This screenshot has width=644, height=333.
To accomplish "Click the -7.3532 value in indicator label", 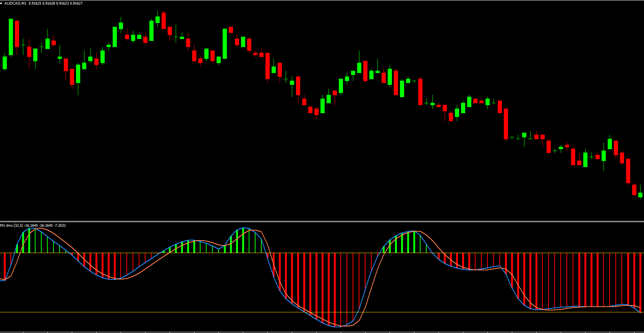I will coord(60,226).
